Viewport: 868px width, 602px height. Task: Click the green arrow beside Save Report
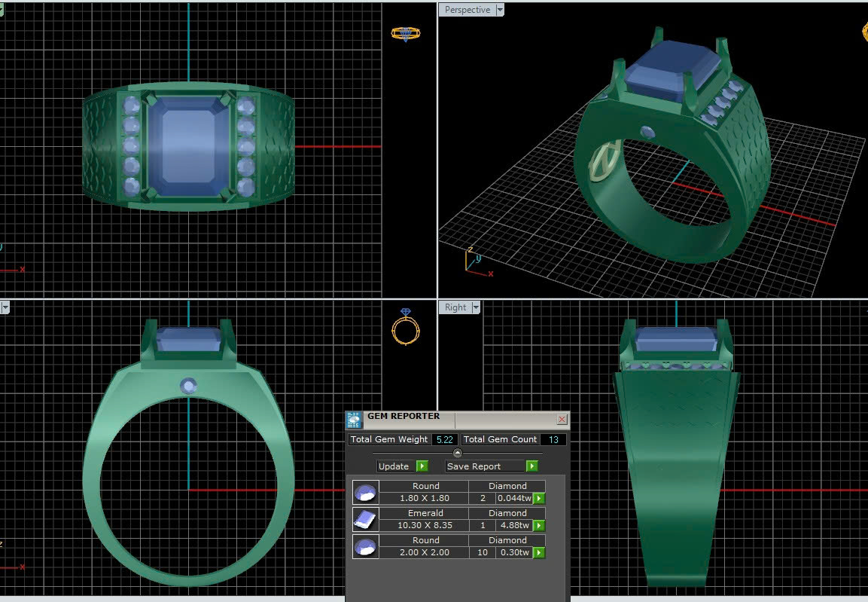532,466
